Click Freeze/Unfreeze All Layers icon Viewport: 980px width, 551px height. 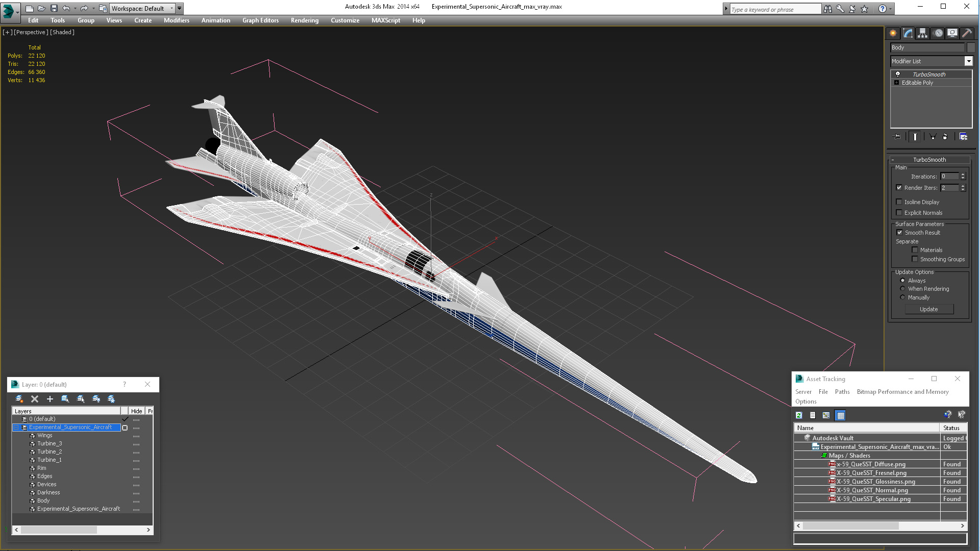point(111,399)
